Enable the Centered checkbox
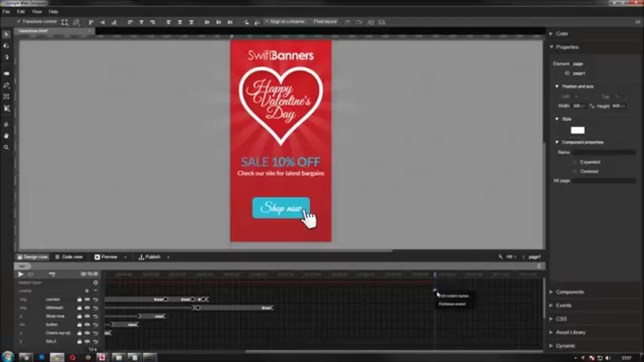 point(575,171)
